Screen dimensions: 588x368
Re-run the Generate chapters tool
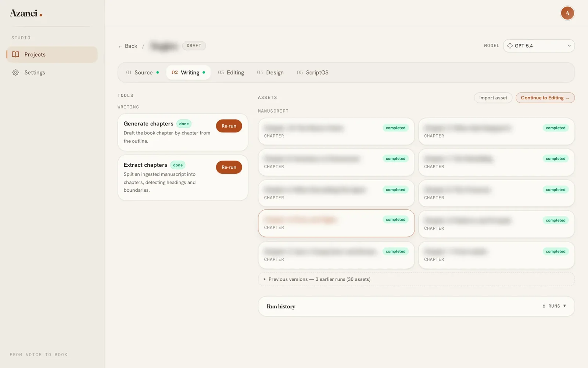229,126
